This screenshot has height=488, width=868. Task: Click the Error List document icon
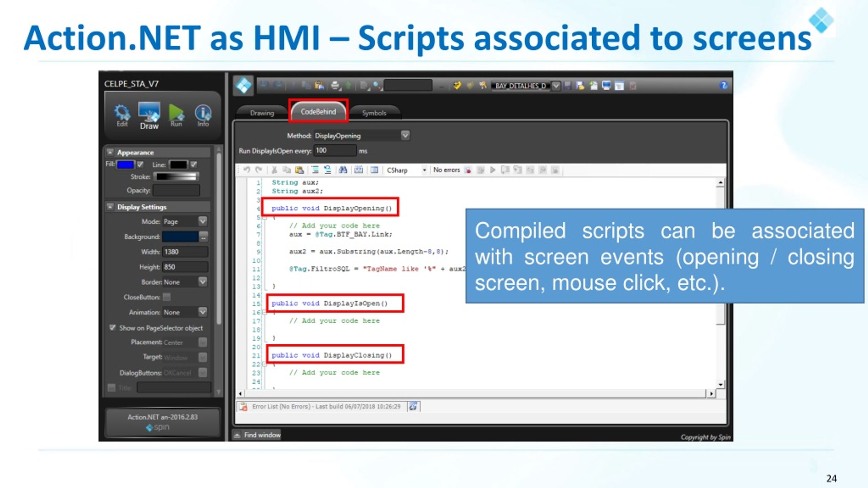(243, 406)
